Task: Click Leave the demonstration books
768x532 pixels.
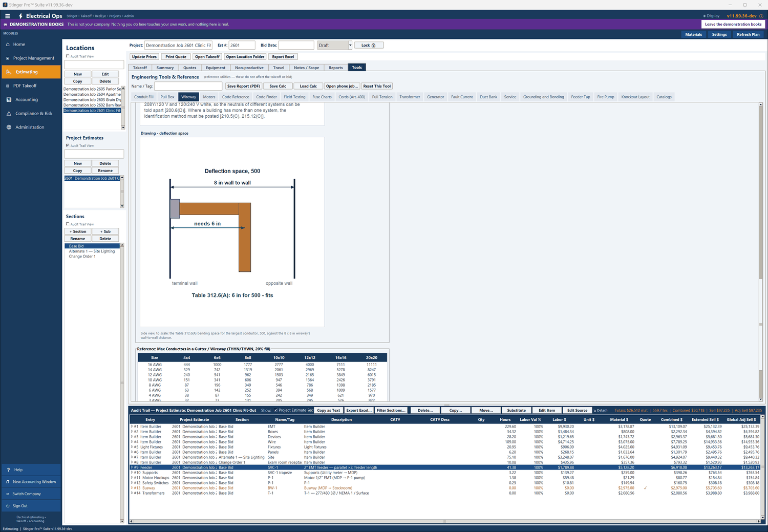Action: click(x=733, y=24)
